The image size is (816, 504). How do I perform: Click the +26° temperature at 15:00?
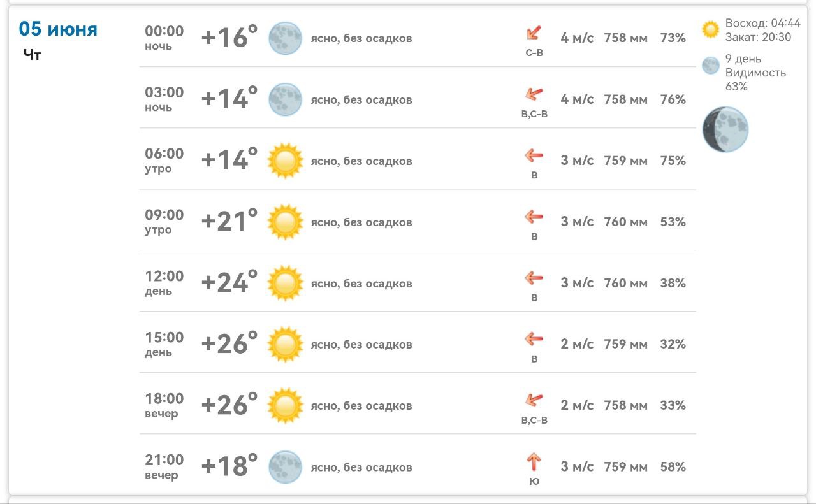coord(229,344)
